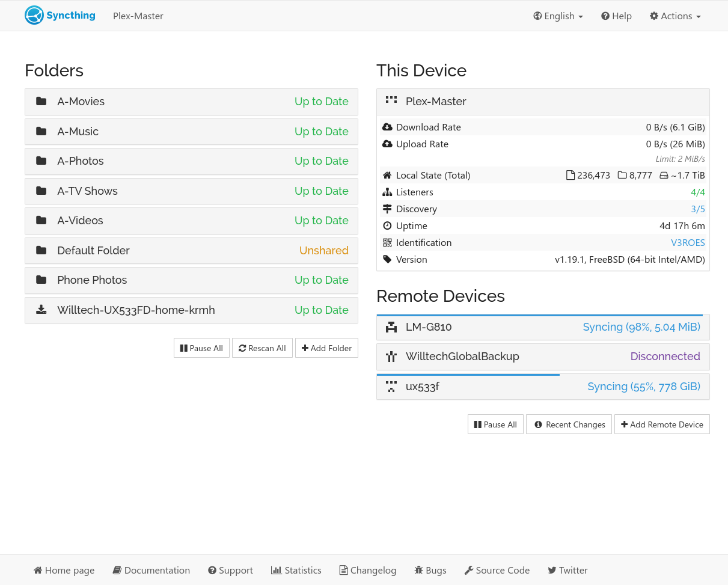
Task: Open the Actions dropdown
Action: (674, 16)
